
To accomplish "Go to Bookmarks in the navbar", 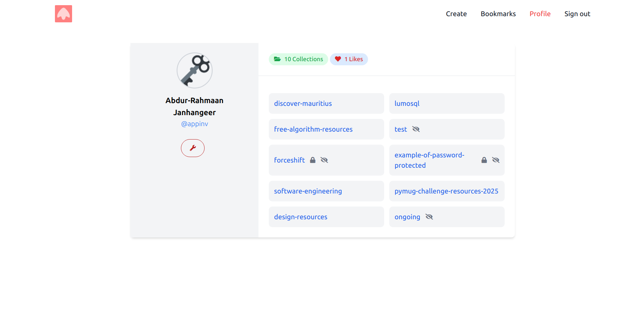I will 498,14.
